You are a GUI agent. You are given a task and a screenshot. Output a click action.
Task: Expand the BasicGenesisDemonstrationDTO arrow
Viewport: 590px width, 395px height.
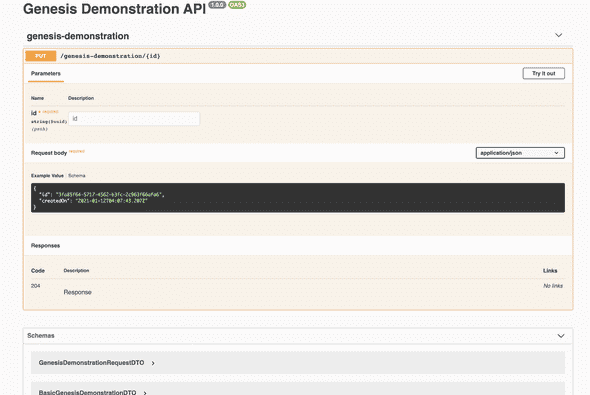pos(145,392)
